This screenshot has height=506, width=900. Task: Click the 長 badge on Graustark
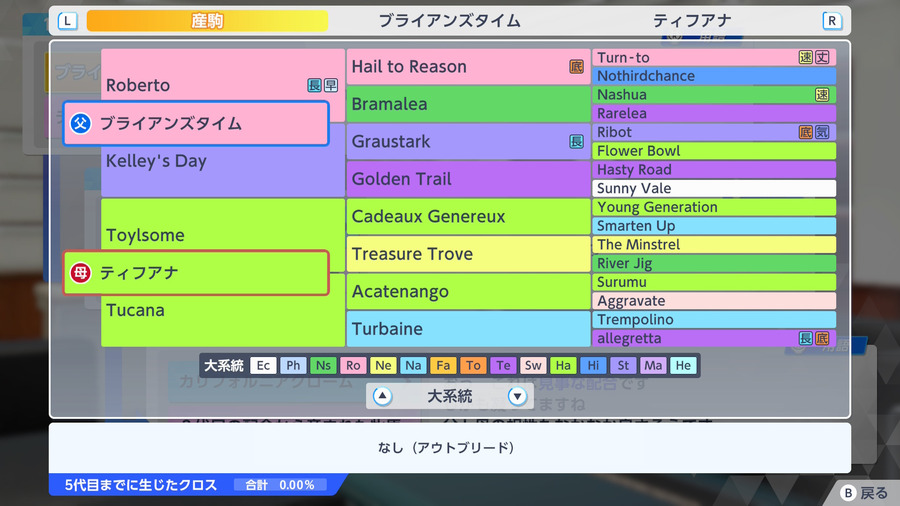click(x=576, y=141)
